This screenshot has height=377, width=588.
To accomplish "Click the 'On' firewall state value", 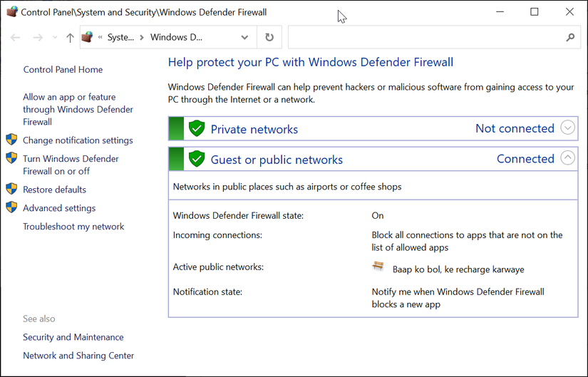I will (x=378, y=215).
